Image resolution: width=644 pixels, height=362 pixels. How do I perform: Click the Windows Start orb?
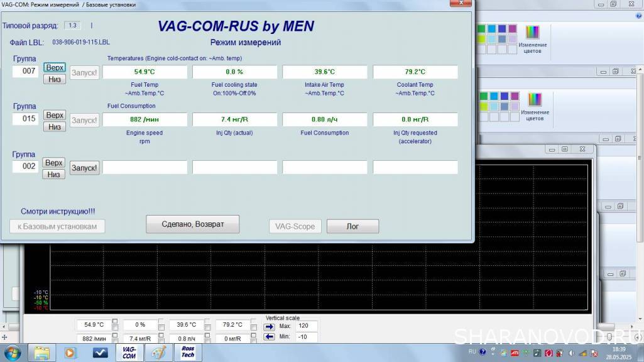[x=13, y=352]
